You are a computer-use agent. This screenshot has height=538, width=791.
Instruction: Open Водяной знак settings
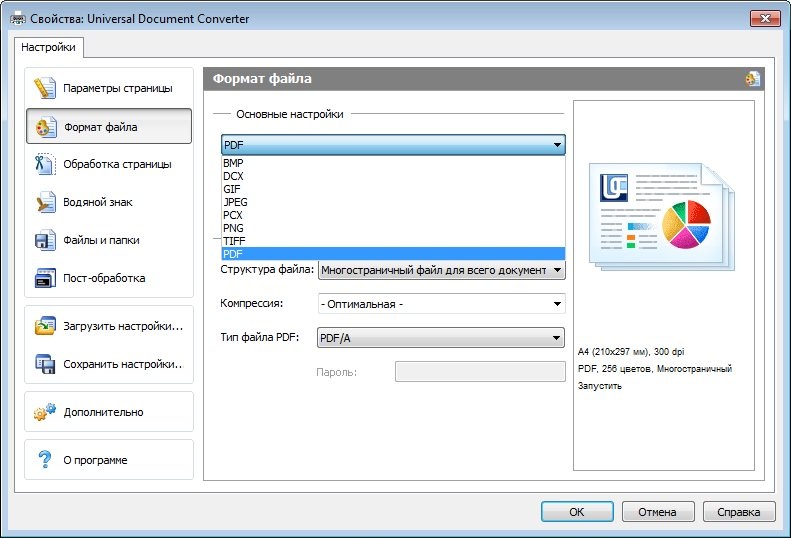pos(109,202)
